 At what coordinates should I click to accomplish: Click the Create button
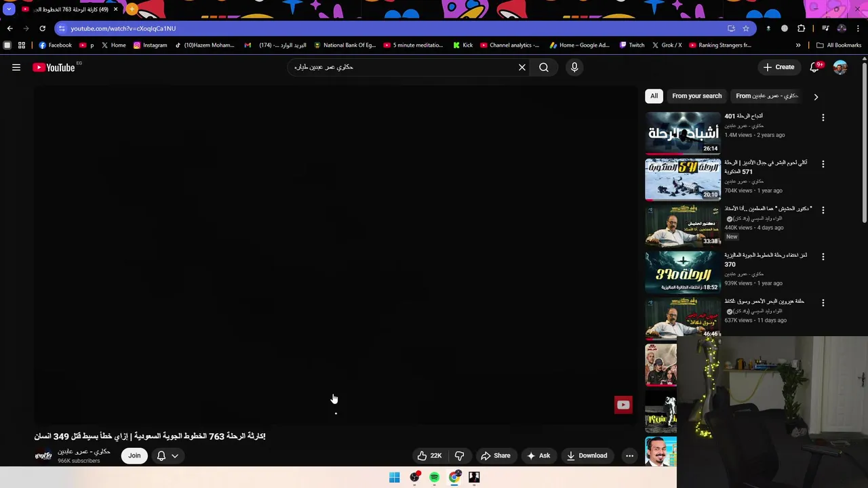click(778, 67)
